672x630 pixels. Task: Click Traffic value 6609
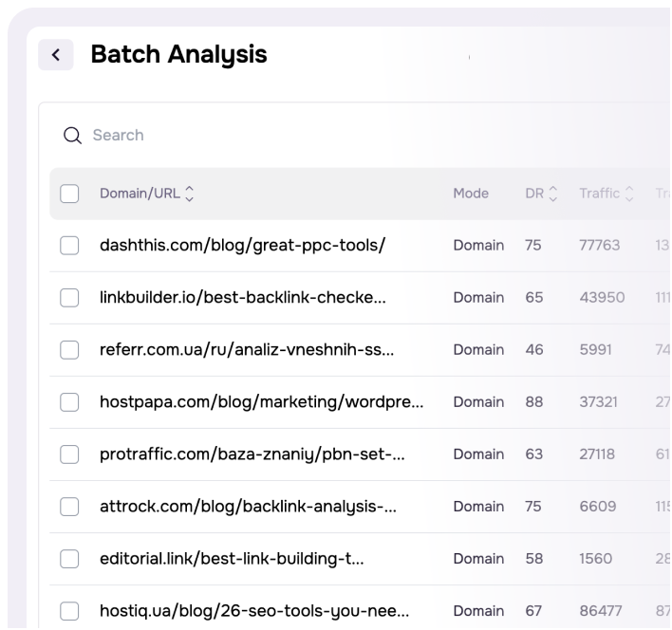click(x=598, y=507)
